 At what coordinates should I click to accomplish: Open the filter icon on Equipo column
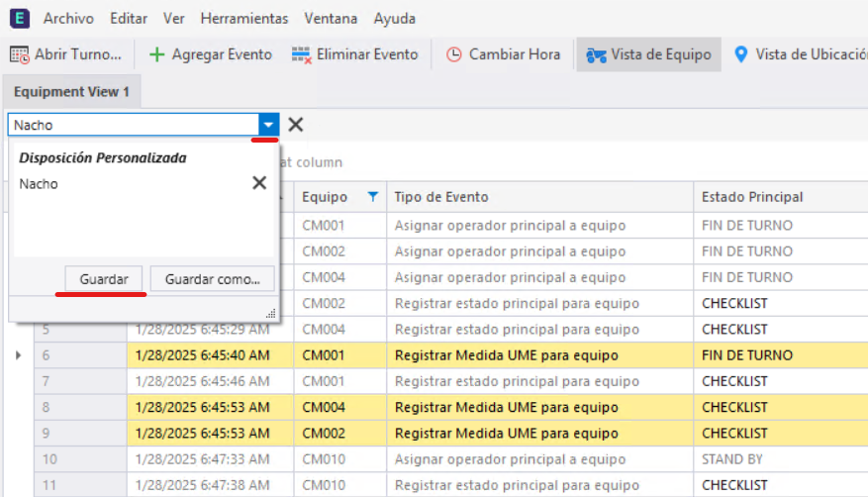(372, 197)
